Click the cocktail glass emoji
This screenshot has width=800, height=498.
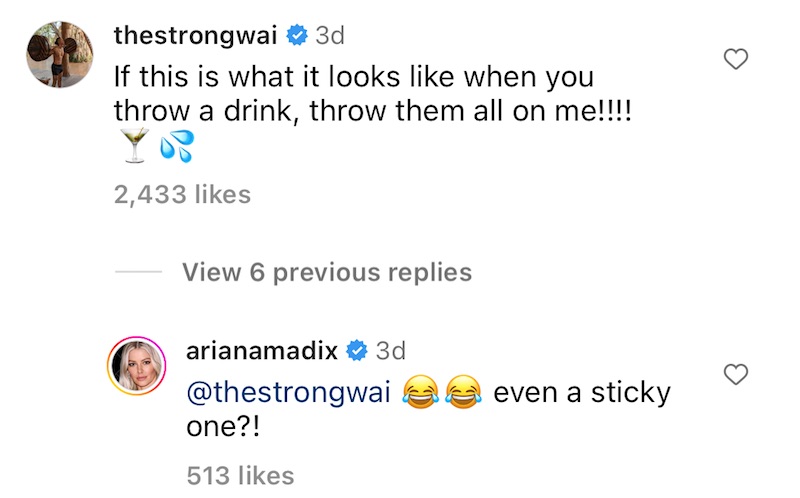point(132,147)
